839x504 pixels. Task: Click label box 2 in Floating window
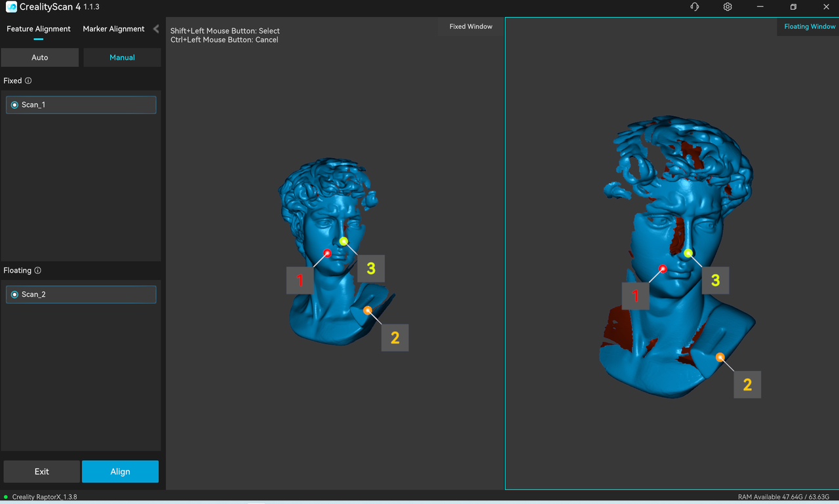coord(747,384)
